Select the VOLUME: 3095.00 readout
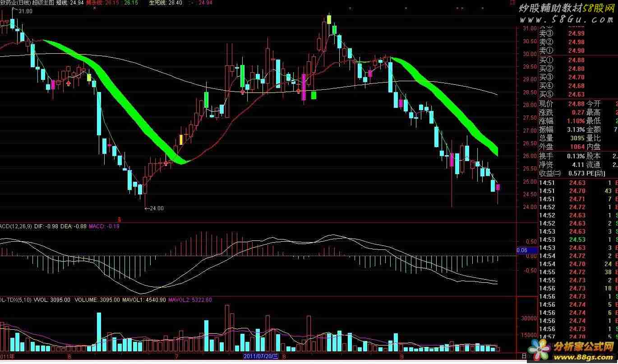 pyautogui.click(x=97, y=299)
